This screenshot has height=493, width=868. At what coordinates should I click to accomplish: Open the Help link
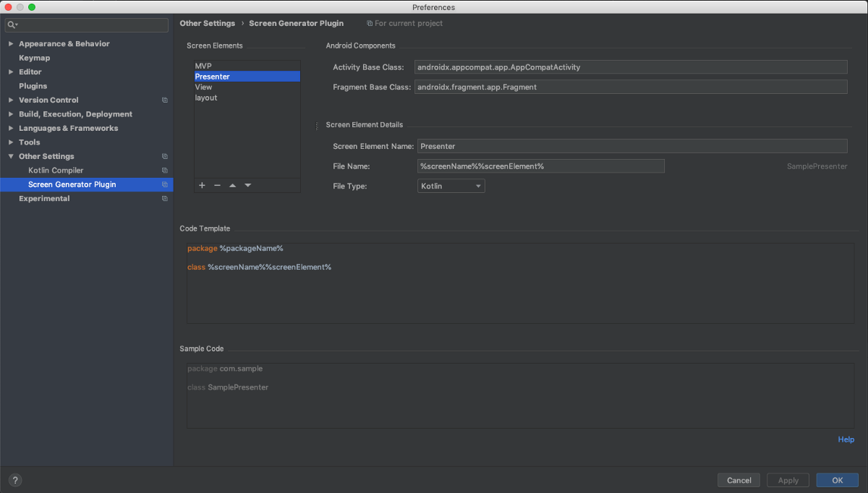click(x=846, y=440)
